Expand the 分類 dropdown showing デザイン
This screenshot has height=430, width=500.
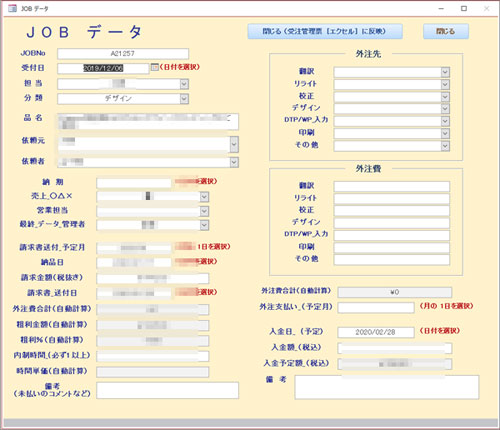click(x=184, y=99)
